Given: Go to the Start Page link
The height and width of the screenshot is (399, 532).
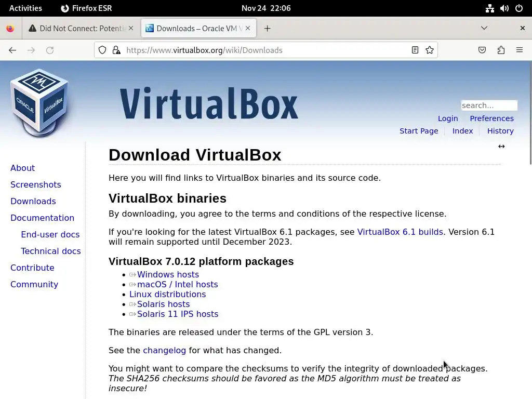Looking at the screenshot, I should pyautogui.click(x=419, y=131).
